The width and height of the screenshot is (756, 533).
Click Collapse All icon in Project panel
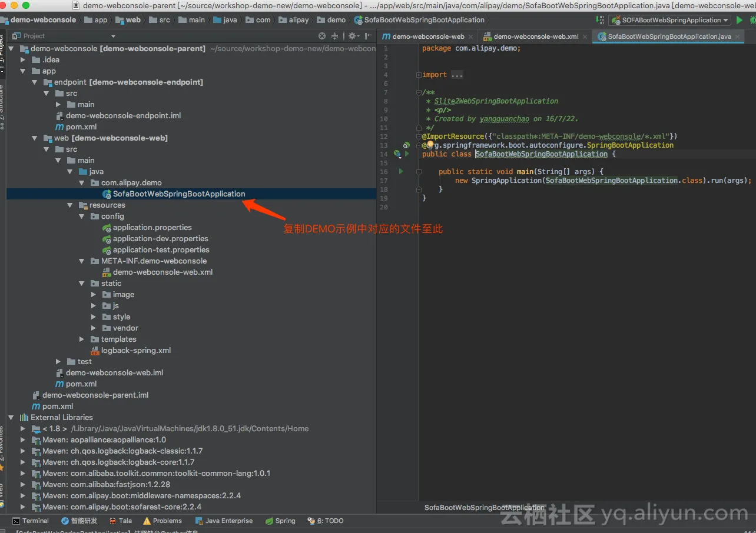334,36
